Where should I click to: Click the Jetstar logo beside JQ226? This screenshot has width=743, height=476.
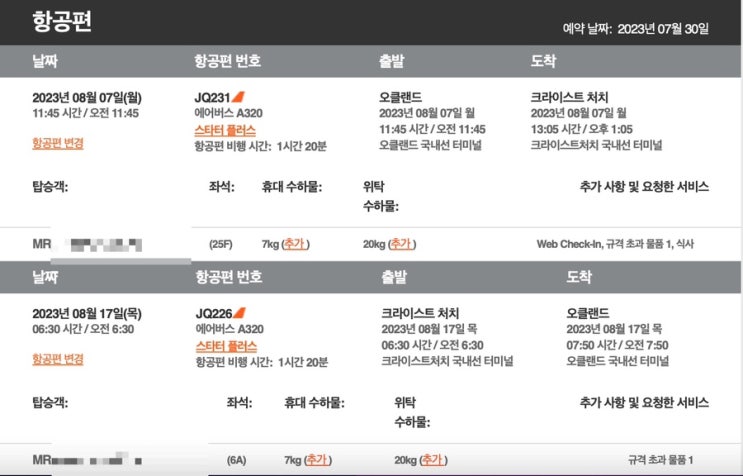(240, 313)
